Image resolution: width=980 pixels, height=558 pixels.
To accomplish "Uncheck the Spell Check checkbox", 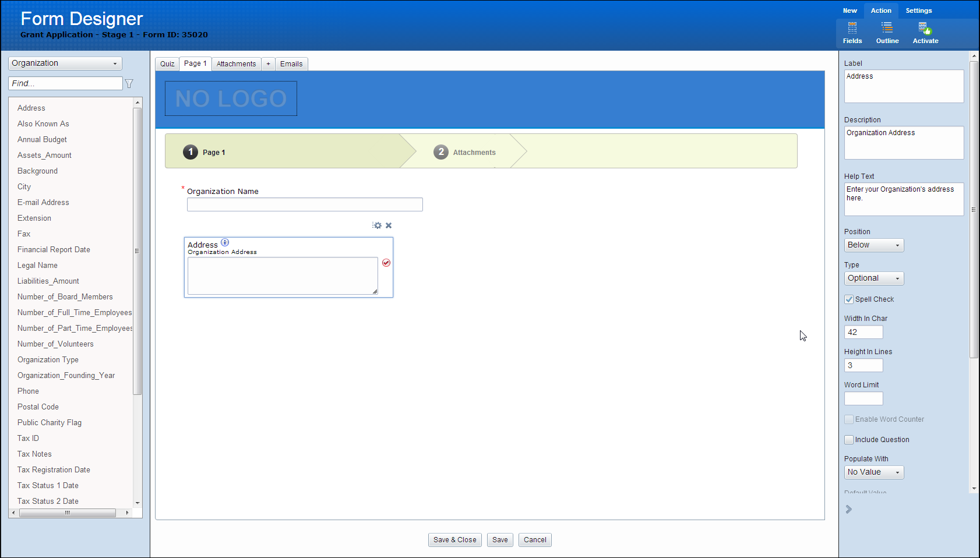I will pos(849,299).
